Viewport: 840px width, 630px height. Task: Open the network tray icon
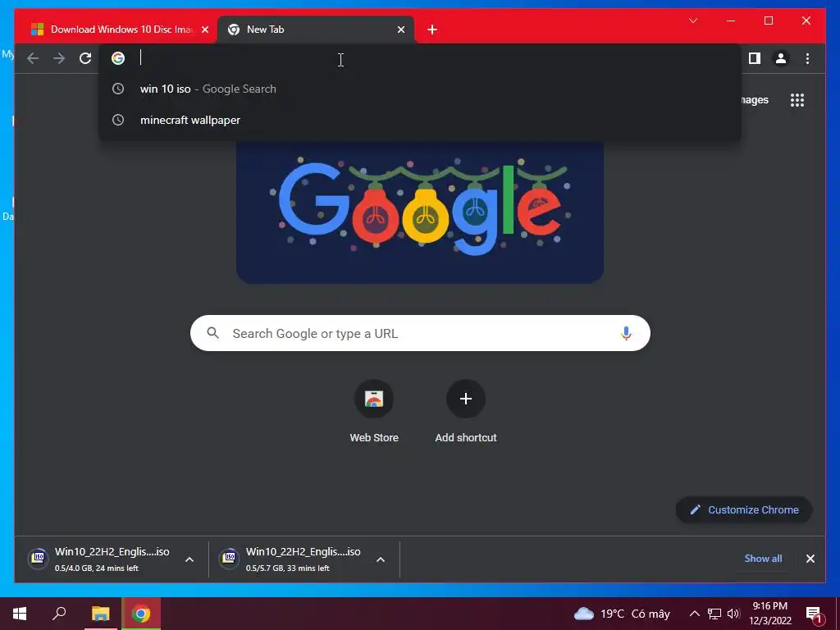pyautogui.click(x=714, y=614)
